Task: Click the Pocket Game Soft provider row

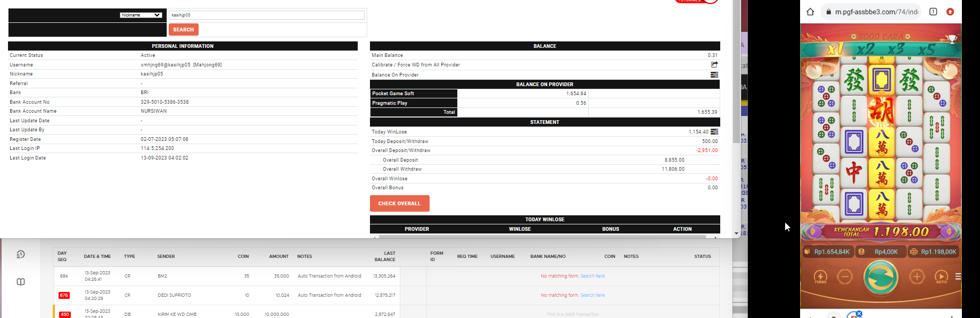Action: 545,94
